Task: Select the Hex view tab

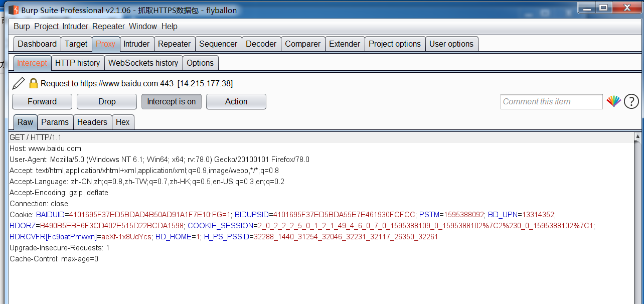Action: click(123, 122)
